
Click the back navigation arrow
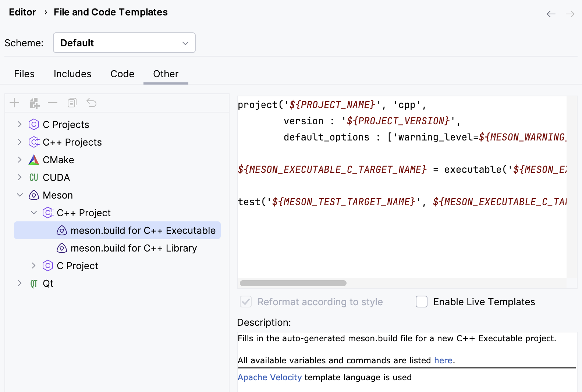(x=551, y=14)
